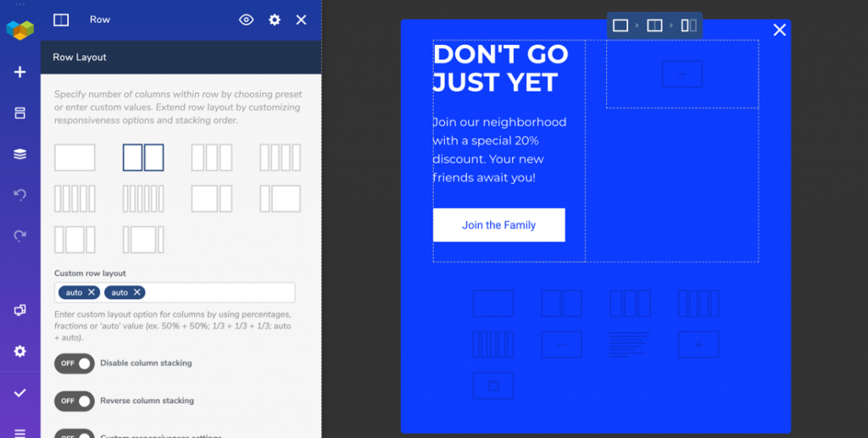The width and height of the screenshot is (868, 438).
Task: Click the Join the Family button
Action: tap(498, 225)
